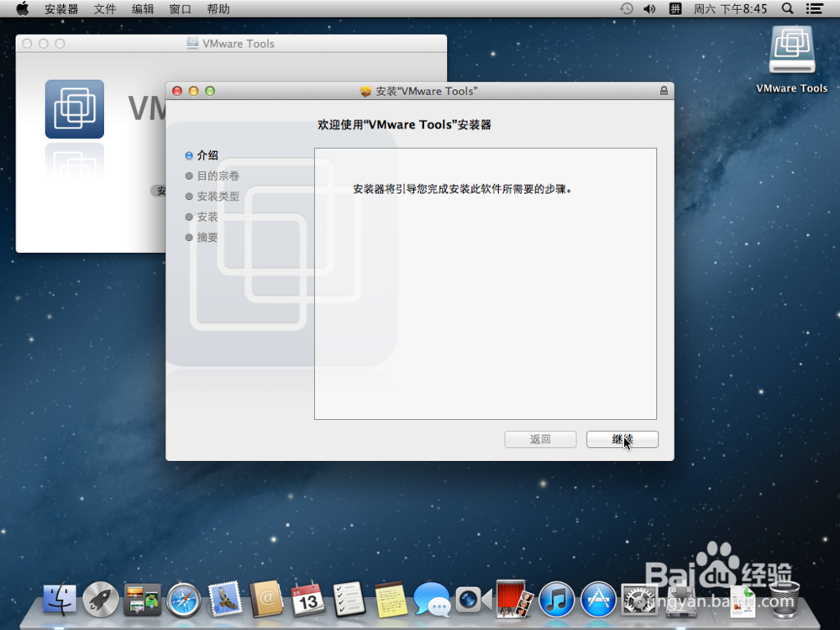Open Notes yellow pad in Dock
Viewport: 840px width, 630px height.
pos(391,599)
